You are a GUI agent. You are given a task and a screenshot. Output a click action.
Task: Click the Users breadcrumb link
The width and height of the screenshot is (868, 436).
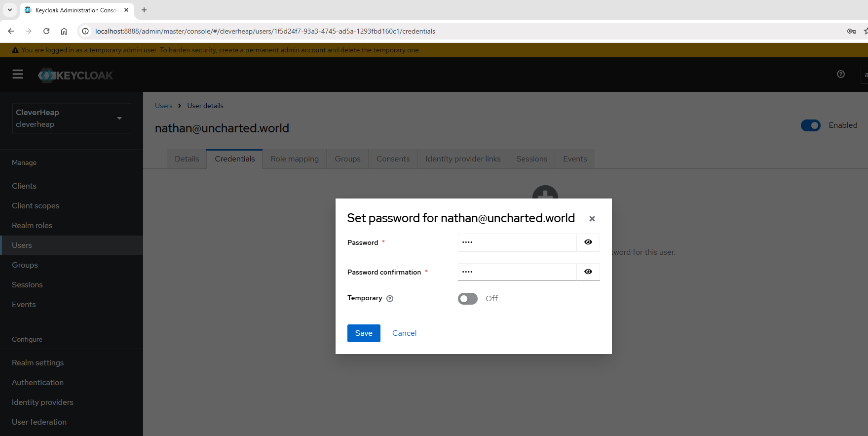click(x=163, y=106)
